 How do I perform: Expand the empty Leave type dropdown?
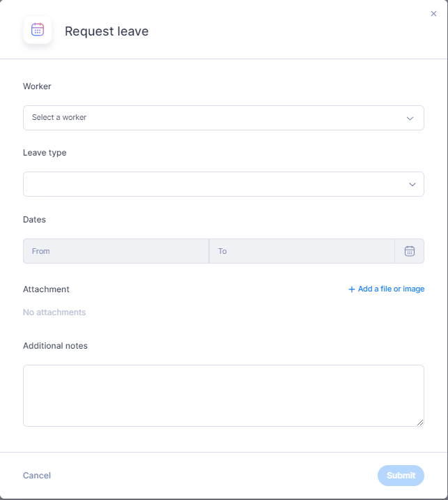[x=224, y=184]
